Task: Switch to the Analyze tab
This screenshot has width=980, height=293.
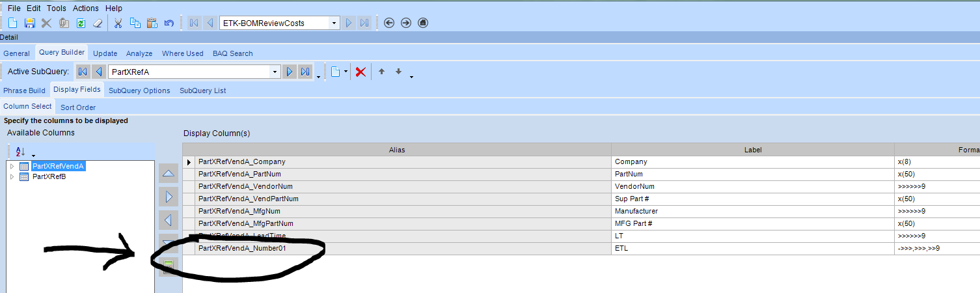Action: [x=139, y=53]
